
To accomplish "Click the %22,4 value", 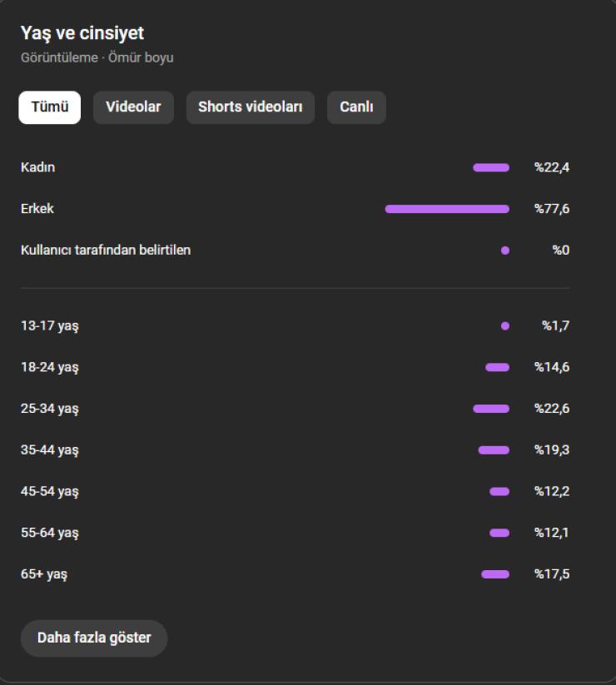I will (x=552, y=168).
